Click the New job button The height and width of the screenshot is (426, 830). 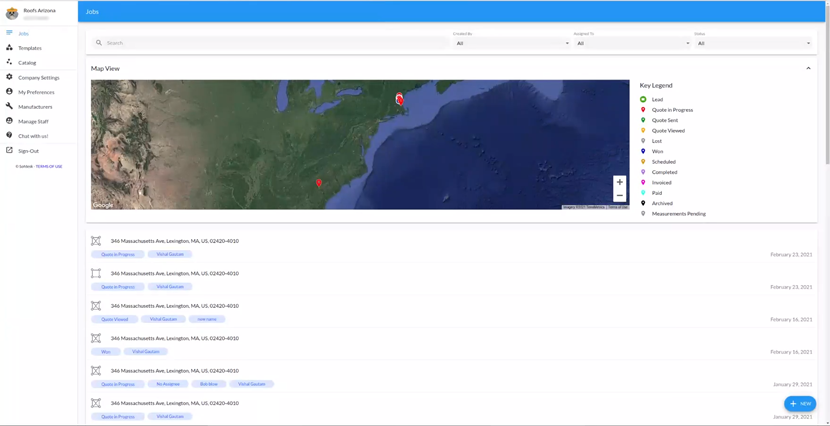click(x=800, y=404)
